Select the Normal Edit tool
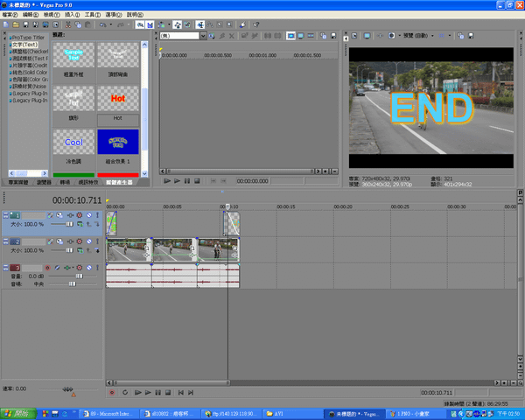 click(x=200, y=24)
